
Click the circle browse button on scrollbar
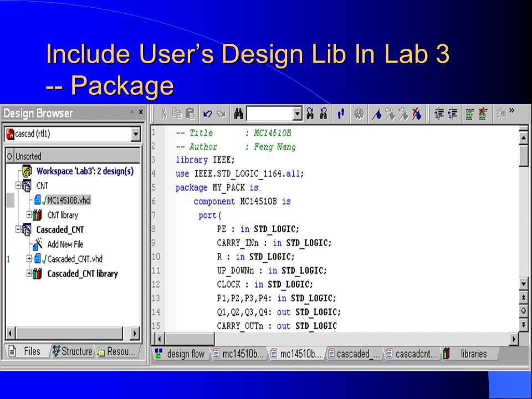click(523, 311)
